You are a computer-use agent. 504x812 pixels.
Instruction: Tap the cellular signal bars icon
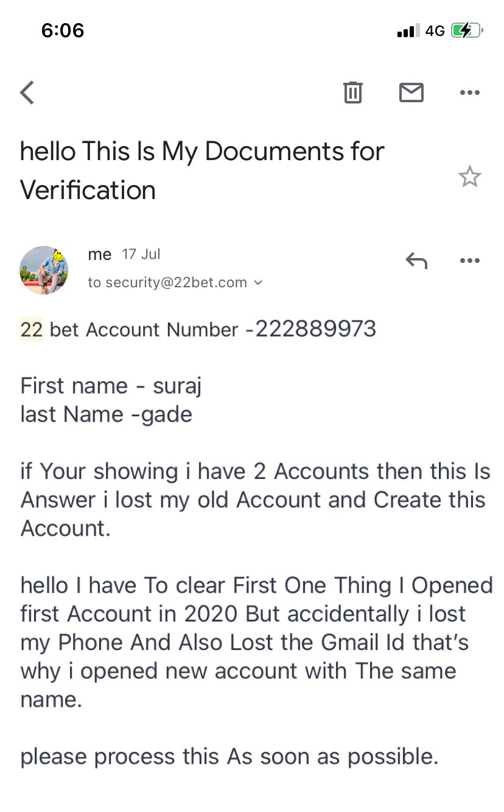pyautogui.click(x=408, y=30)
